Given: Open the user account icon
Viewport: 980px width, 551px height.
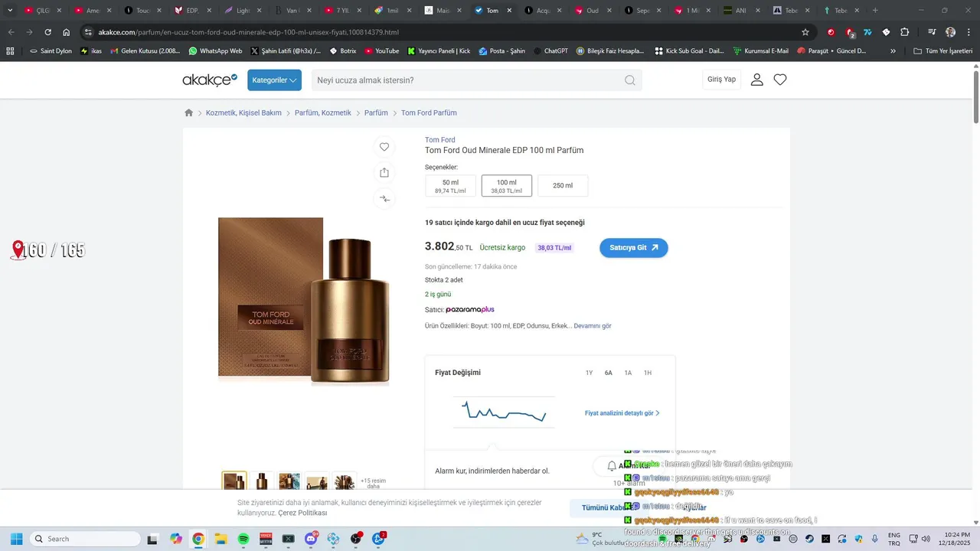Looking at the screenshot, I should (756, 80).
